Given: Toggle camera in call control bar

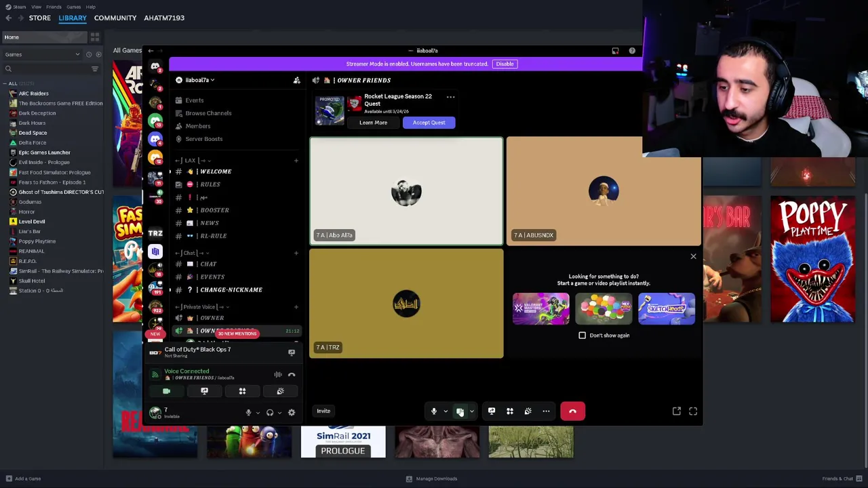Looking at the screenshot, I should click(460, 411).
